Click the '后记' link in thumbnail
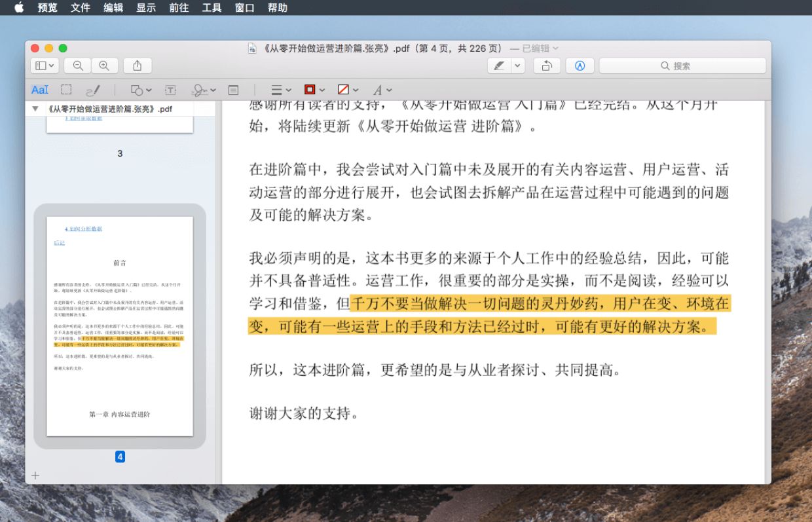 (59, 242)
